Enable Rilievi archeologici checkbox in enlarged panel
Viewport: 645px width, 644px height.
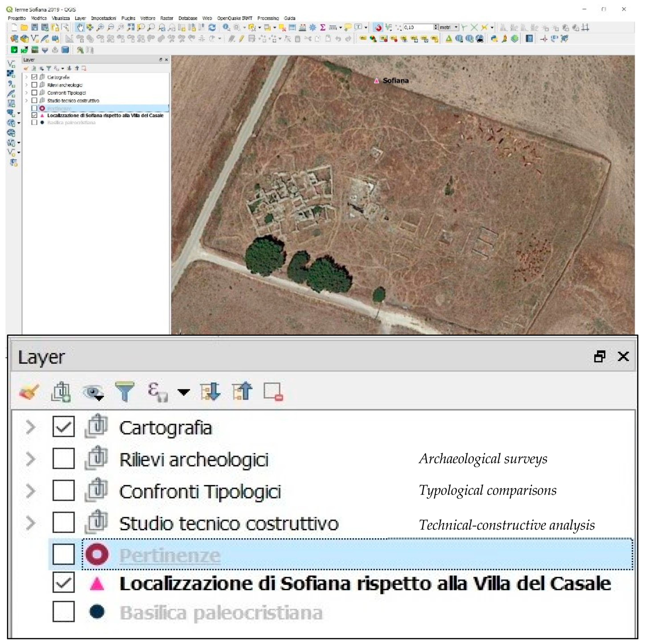coord(63,459)
